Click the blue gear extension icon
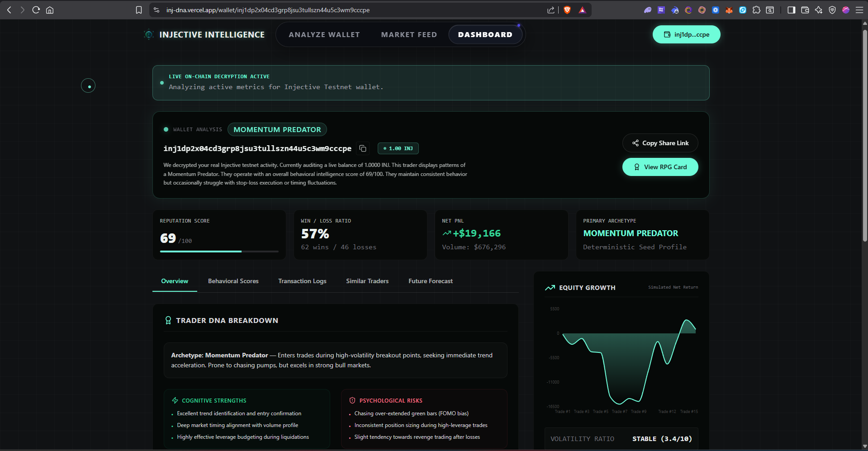The width and height of the screenshot is (868, 451). pyautogui.click(x=716, y=10)
